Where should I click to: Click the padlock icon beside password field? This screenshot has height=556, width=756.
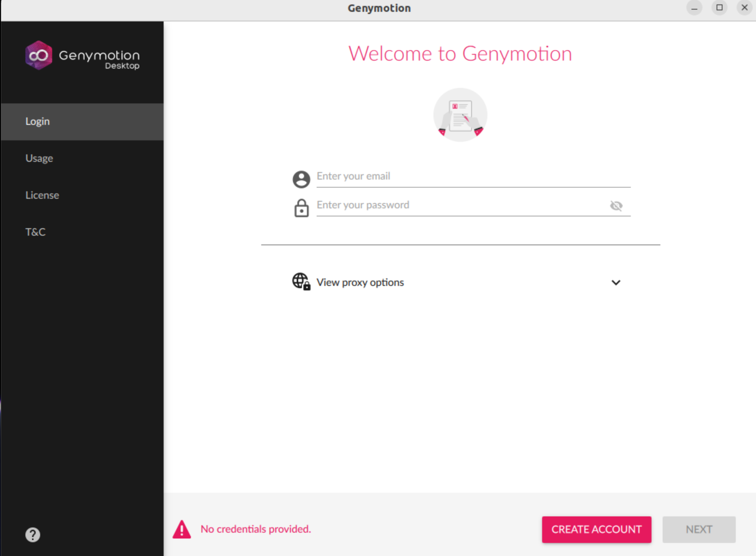pyautogui.click(x=301, y=208)
